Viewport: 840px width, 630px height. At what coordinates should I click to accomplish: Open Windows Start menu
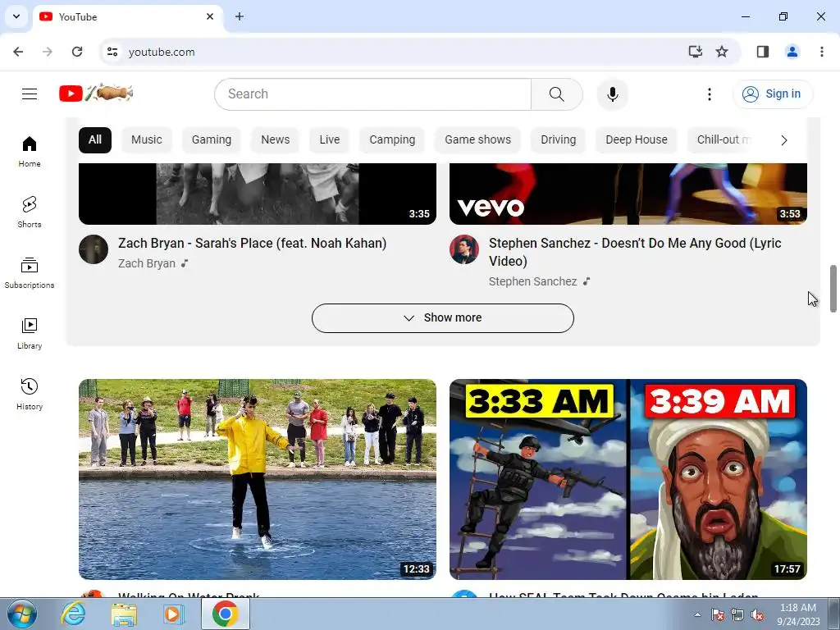[22, 614]
